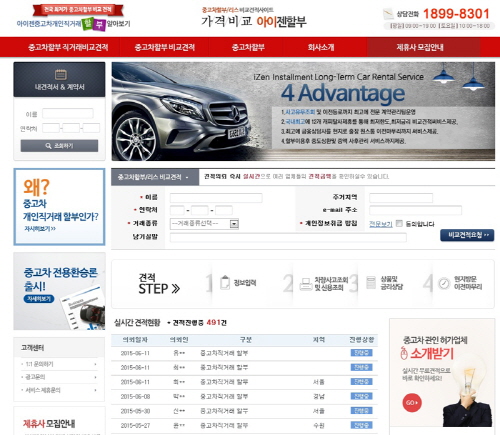Click the 견적 STEP double-arrow icon
The width and height of the screenshot is (500, 435).
[176, 289]
